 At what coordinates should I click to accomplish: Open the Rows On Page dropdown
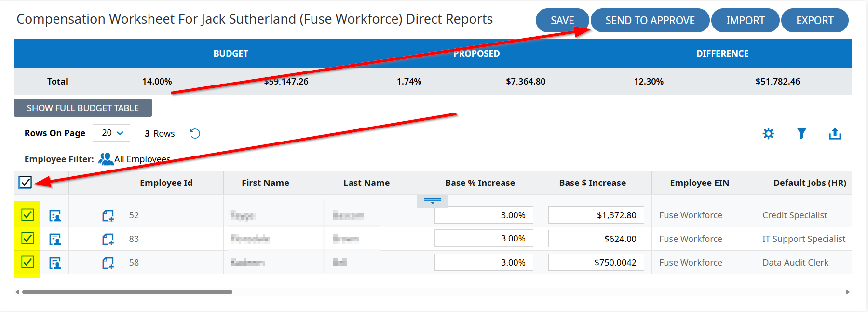point(111,133)
